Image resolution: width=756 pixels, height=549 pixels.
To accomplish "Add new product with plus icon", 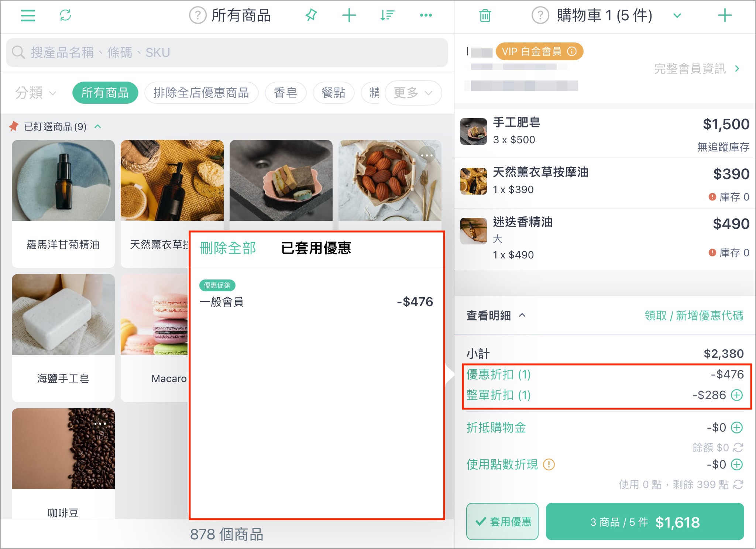I will pos(349,15).
